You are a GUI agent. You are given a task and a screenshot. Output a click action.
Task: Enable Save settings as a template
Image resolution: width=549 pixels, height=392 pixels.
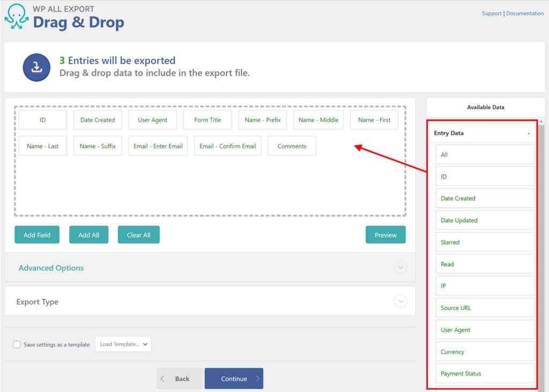tap(17, 344)
